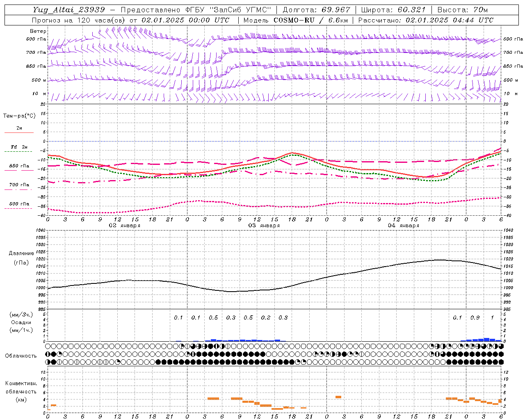Click the 0.2 precipitation amount value
Image resolution: width=525 pixels, height=420 pixels.
click(266, 318)
